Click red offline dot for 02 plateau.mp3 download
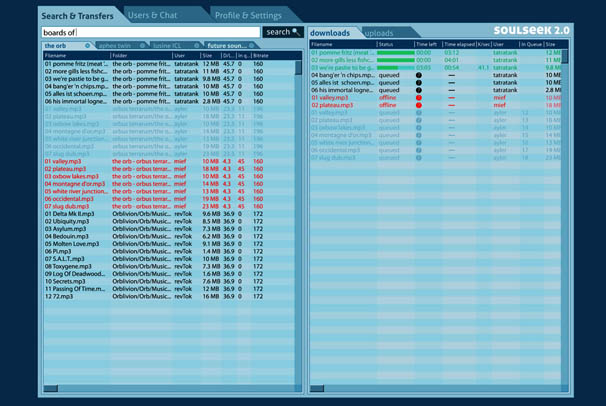Image resolution: width=606 pixels, height=406 pixels. tap(419, 105)
